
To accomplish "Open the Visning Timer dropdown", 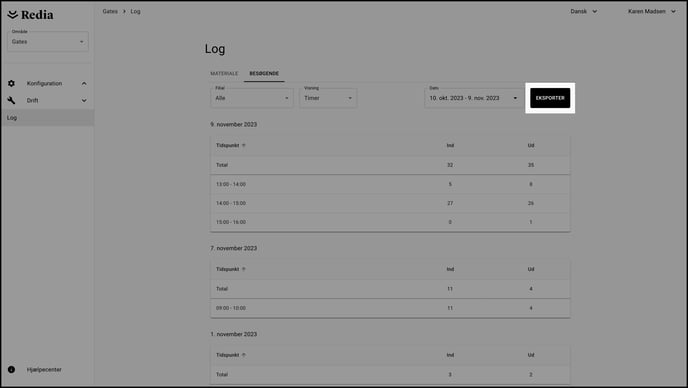I will point(328,98).
